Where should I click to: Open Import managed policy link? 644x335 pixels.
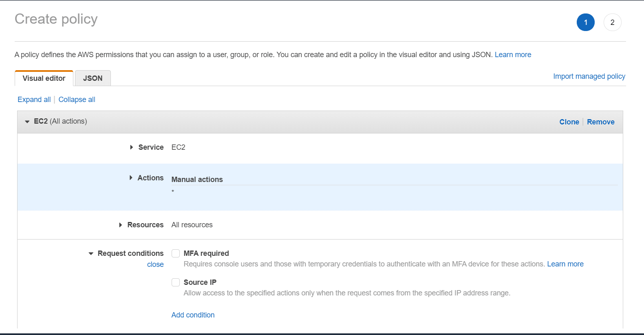(x=589, y=76)
